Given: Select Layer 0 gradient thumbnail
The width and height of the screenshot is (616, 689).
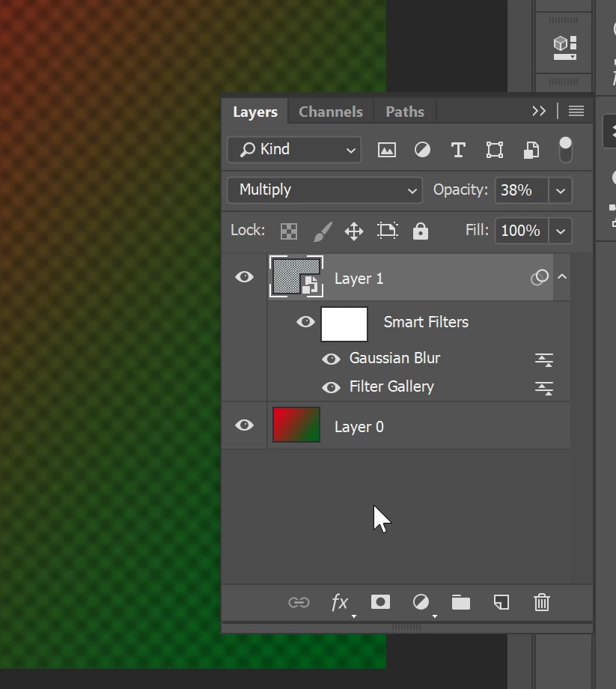Looking at the screenshot, I should 296,425.
